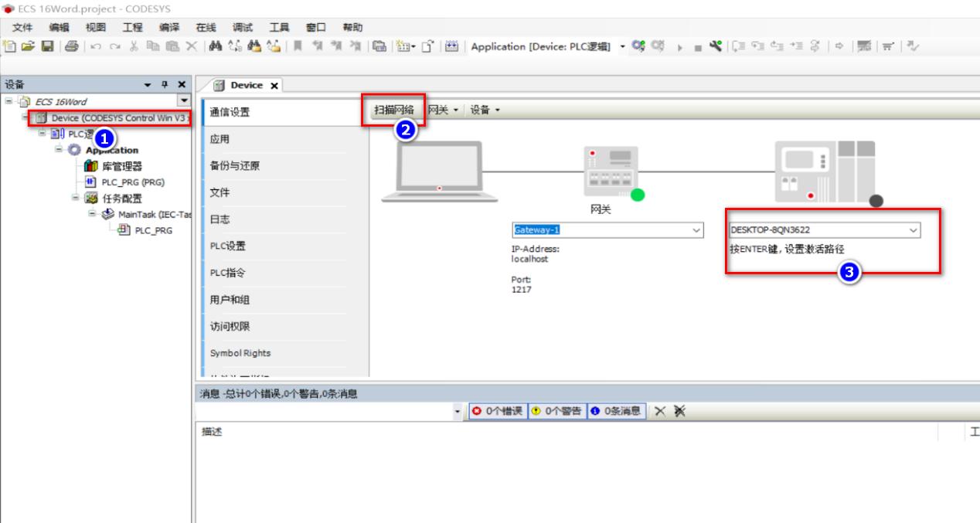Click the Step Into debug icon
980x523 pixels.
pyautogui.click(x=758, y=46)
